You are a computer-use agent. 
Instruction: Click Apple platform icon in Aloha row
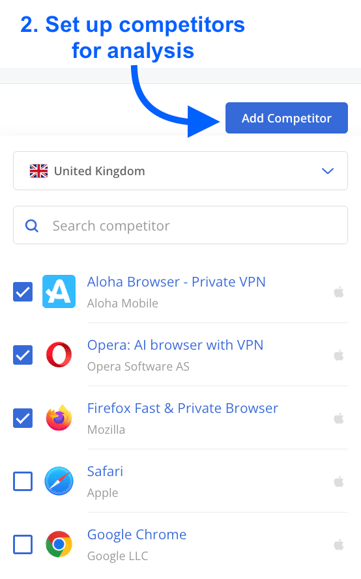(x=338, y=292)
